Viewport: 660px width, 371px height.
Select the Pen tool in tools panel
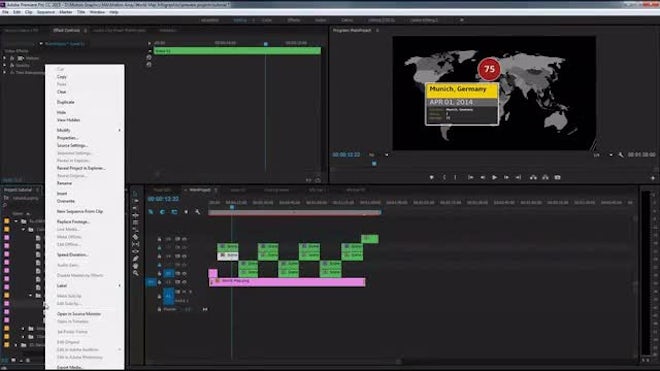pyautogui.click(x=135, y=259)
